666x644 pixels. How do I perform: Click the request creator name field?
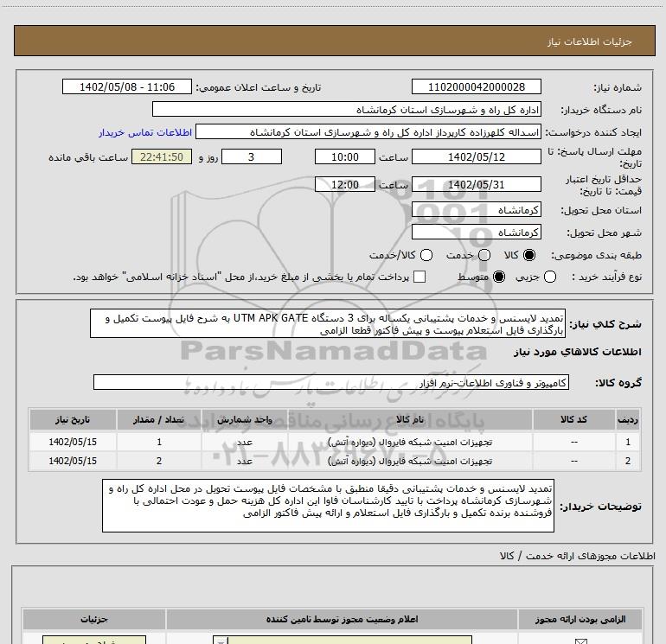click(x=368, y=132)
